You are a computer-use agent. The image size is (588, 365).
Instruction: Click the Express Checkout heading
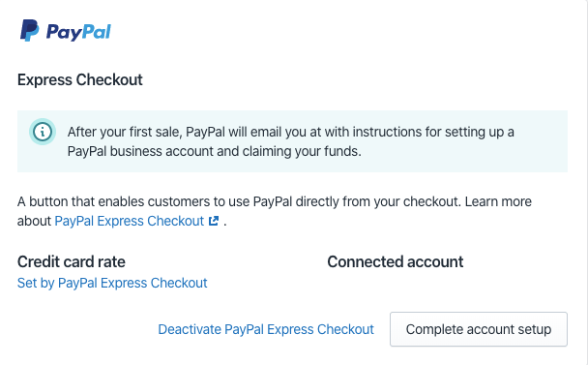(80, 79)
